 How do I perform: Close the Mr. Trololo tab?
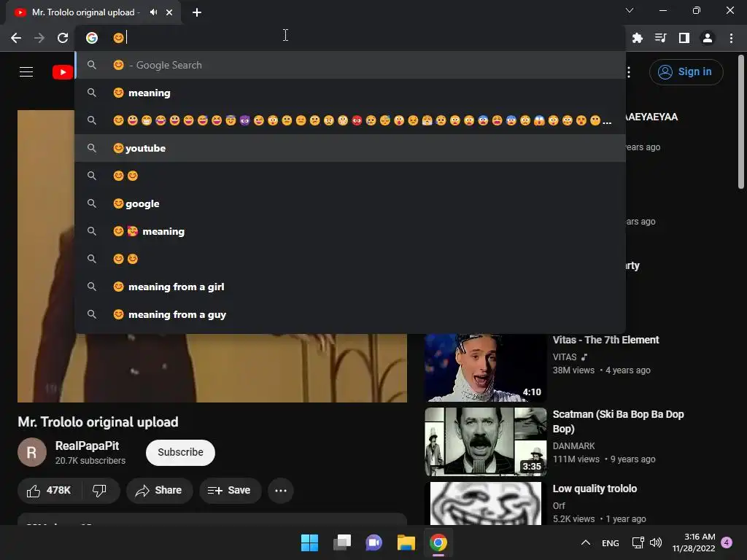(169, 12)
